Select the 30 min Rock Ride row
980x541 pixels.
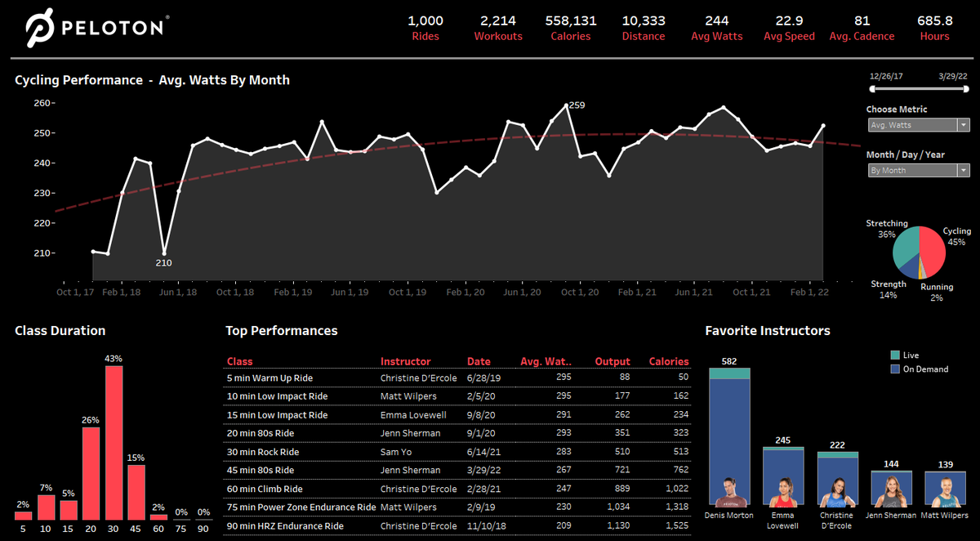pos(457,451)
